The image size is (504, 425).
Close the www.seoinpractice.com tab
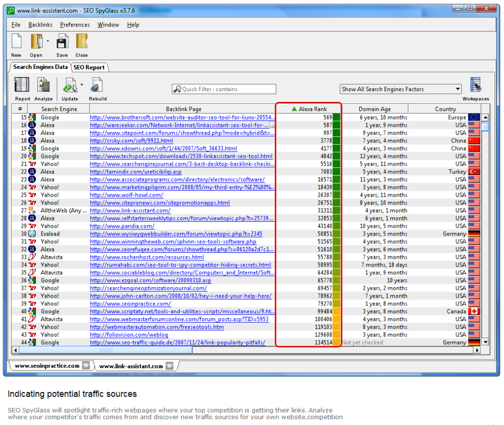tap(86, 365)
